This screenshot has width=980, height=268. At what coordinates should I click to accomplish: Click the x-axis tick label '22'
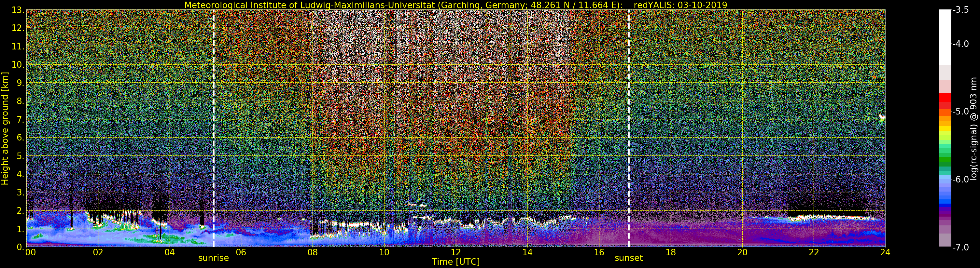tap(814, 252)
